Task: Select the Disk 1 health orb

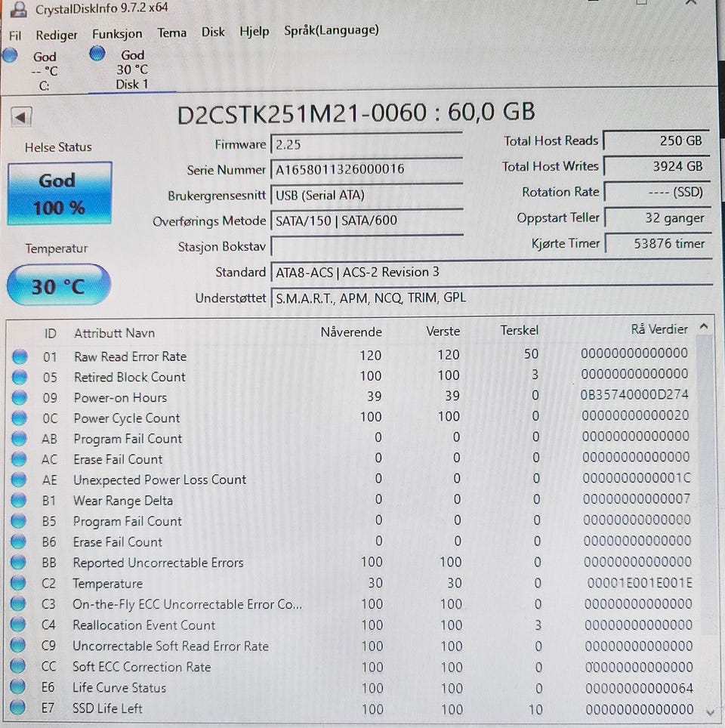Action: point(97,53)
